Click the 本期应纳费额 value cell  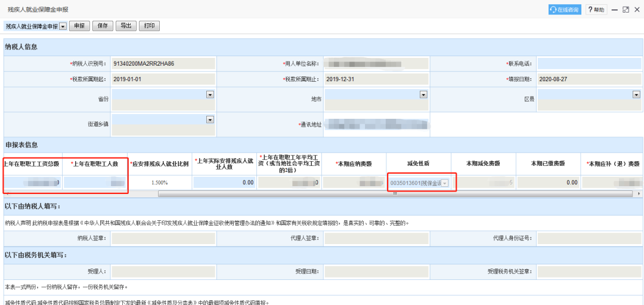tap(354, 183)
